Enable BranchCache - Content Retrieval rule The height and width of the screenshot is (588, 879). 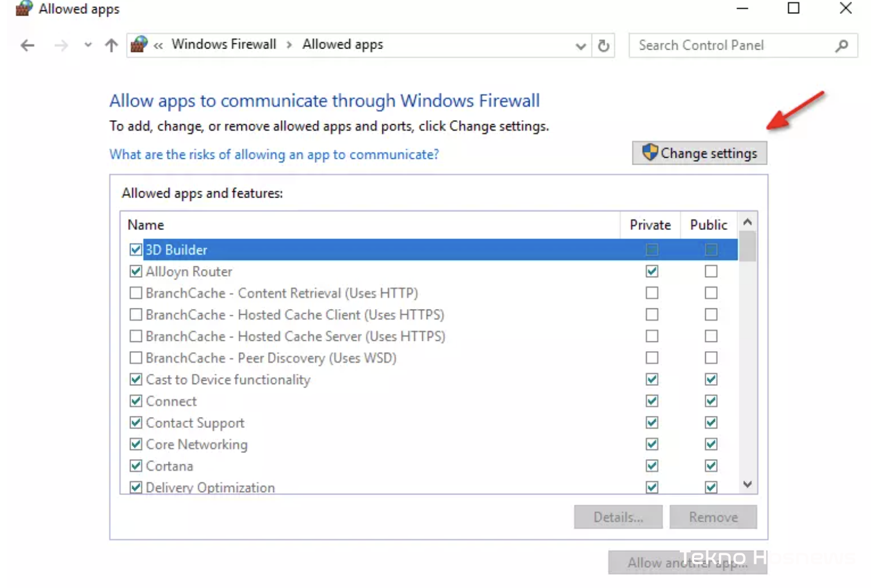tap(135, 293)
